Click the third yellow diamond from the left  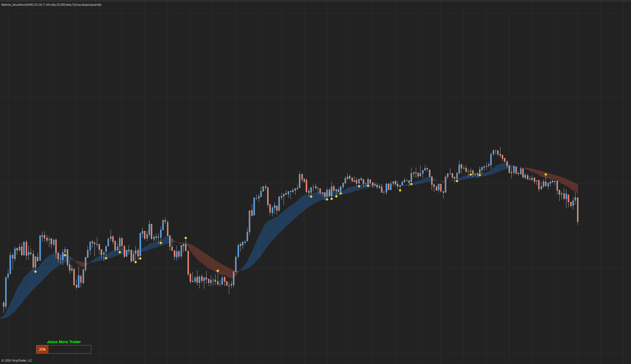click(x=106, y=258)
